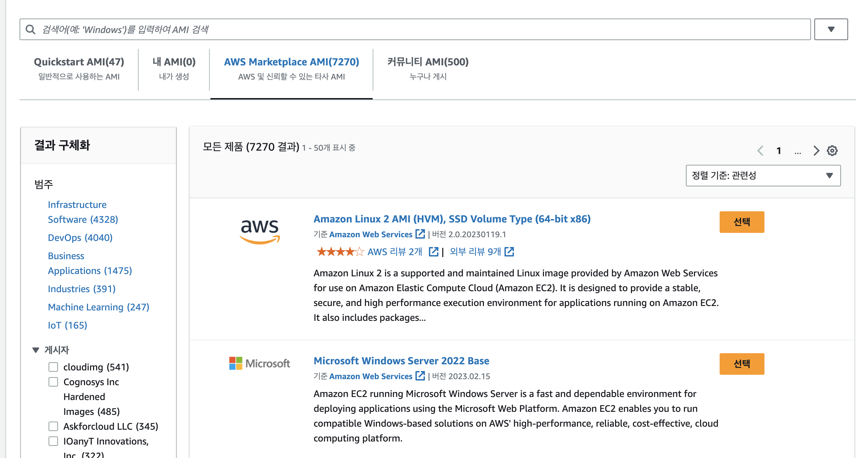Screen dimensions: 868x458
Task: Click 선택 button for Amazon Linux 2 AMI
Action: pyautogui.click(x=742, y=222)
